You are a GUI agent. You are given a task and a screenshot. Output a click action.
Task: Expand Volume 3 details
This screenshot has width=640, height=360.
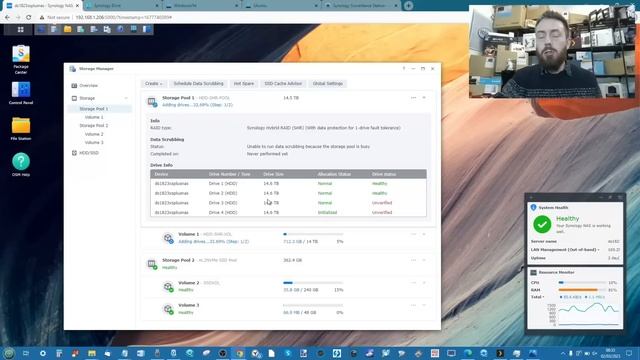tap(424, 305)
